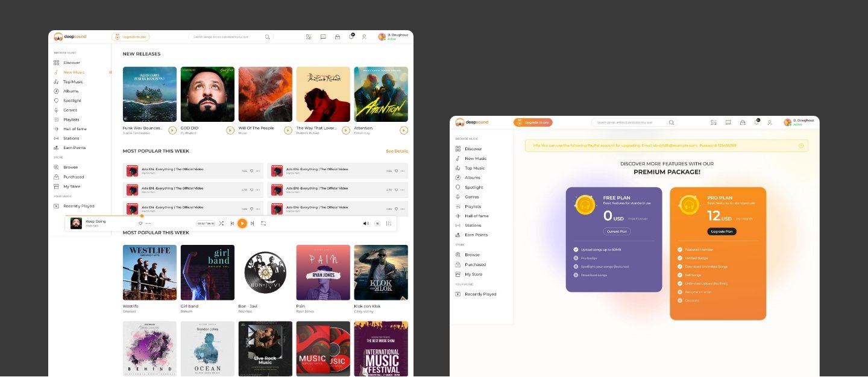868x377 pixels.
Task: Click the Playlists icon in the New Releases window sidebar
Action: point(56,119)
